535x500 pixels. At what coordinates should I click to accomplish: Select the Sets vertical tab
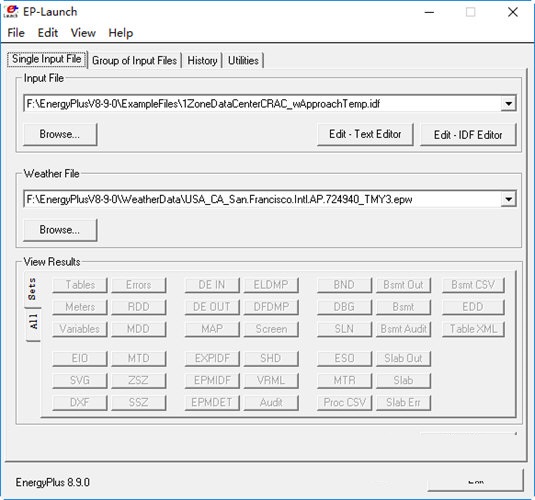[32, 289]
